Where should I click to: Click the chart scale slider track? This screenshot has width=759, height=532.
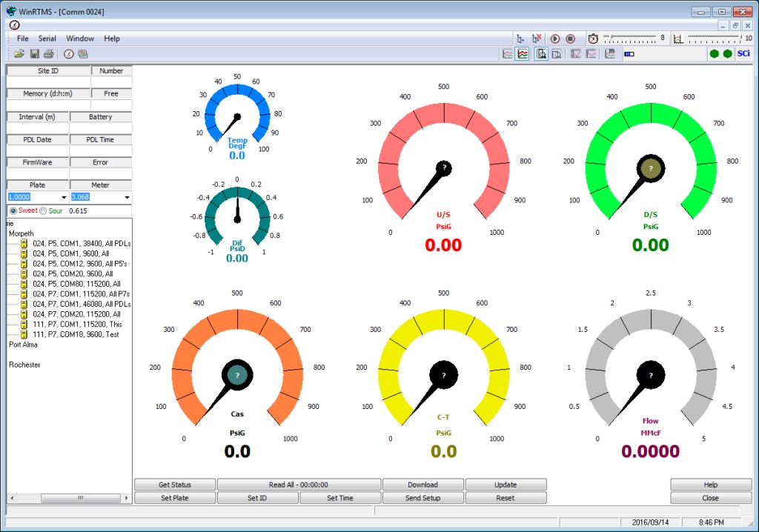[x=715, y=39]
